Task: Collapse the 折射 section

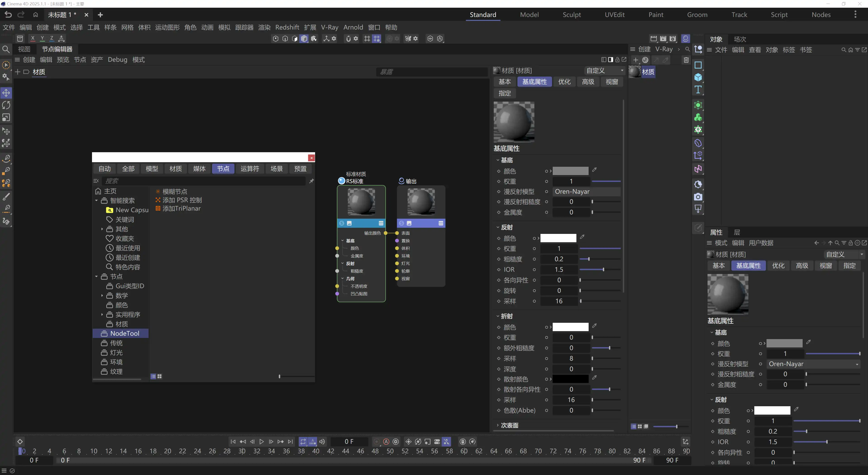Action: click(498, 316)
